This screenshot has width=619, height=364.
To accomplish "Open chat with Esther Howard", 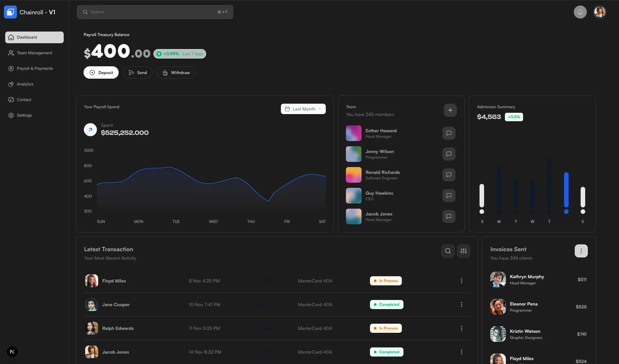I will [449, 133].
